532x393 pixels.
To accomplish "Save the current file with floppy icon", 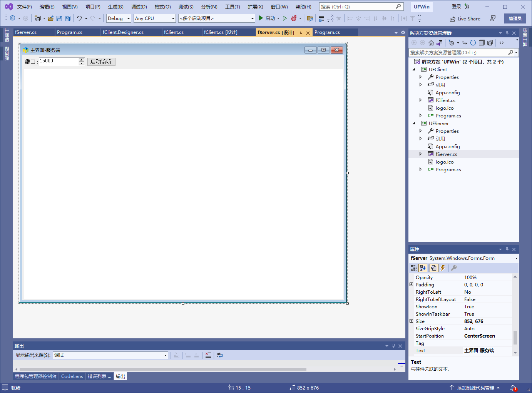I will click(59, 18).
